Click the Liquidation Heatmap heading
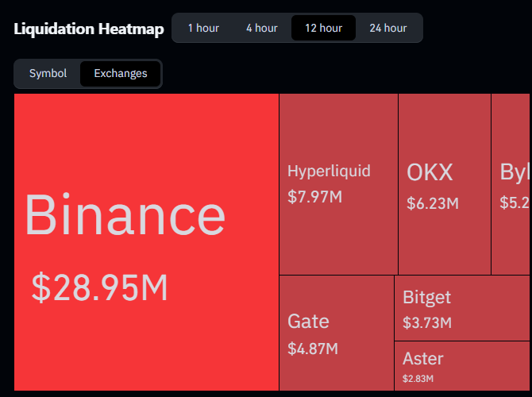 click(89, 29)
